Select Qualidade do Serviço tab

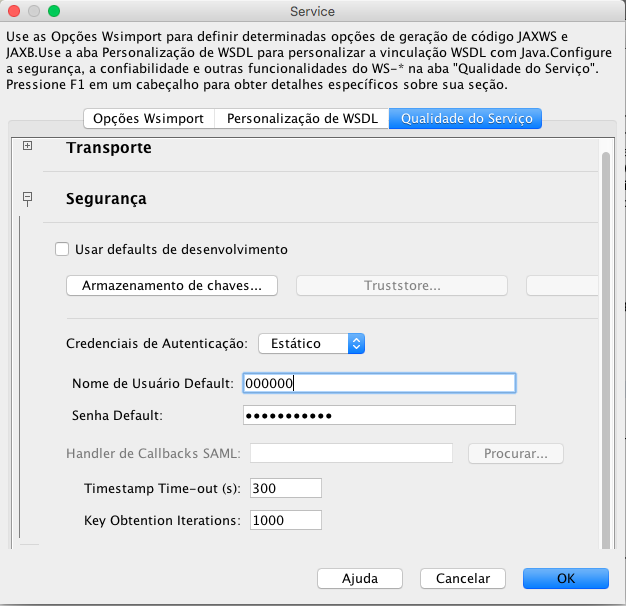[466, 119]
